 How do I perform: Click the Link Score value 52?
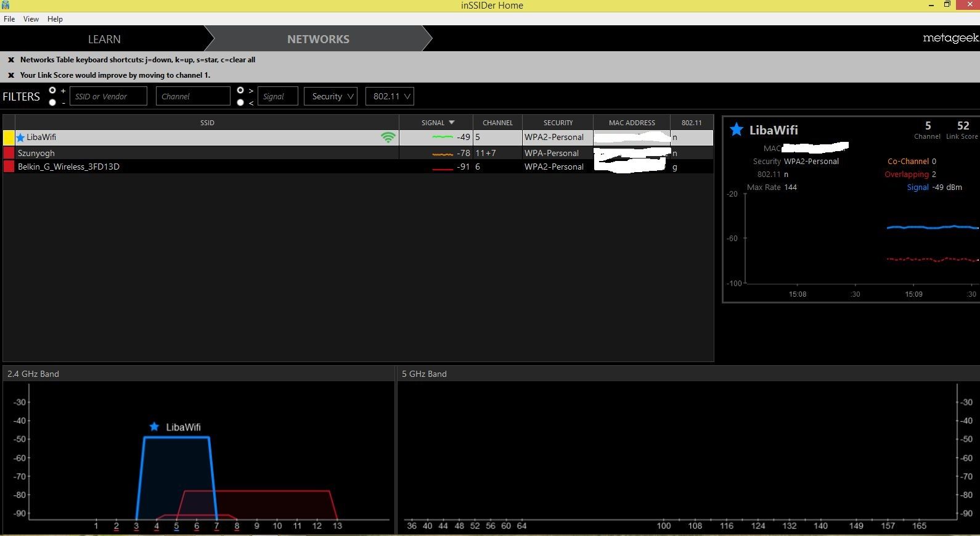pos(963,125)
